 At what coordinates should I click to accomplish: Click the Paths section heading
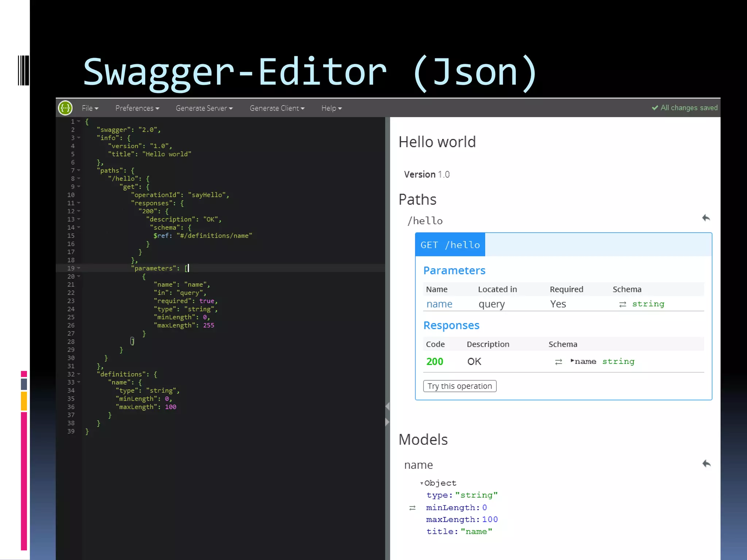pyautogui.click(x=417, y=200)
